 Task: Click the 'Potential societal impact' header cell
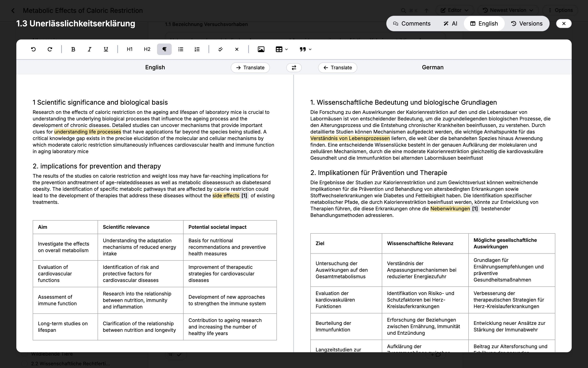coord(230,227)
